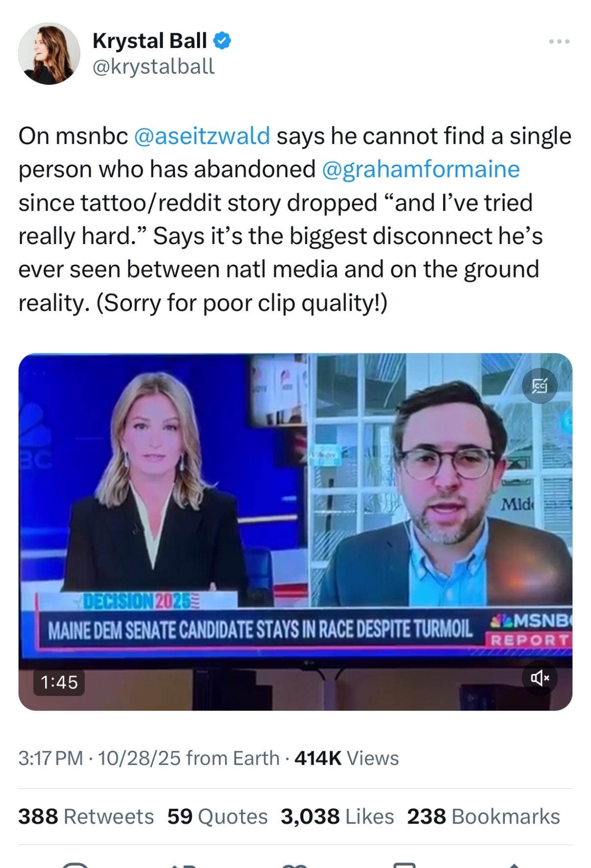The width and height of the screenshot is (591, 868).
Task: Click the tweet text body
Action: 295,219
